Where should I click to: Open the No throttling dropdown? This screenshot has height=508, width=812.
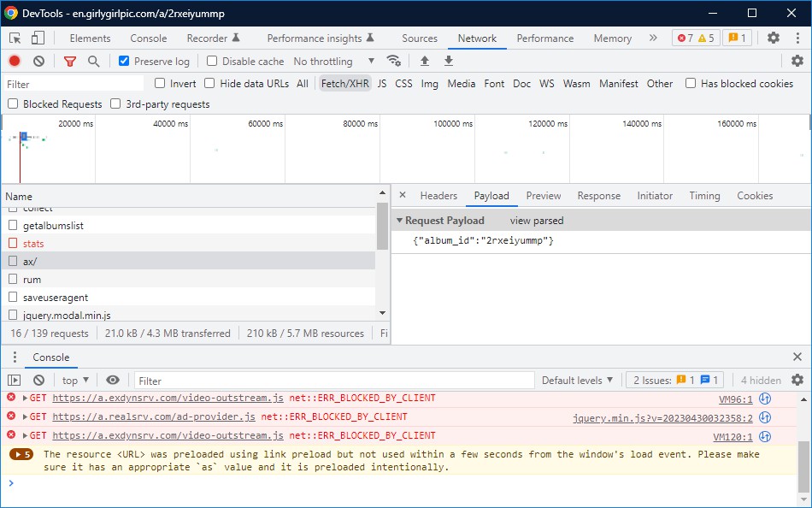pos(334,62)
